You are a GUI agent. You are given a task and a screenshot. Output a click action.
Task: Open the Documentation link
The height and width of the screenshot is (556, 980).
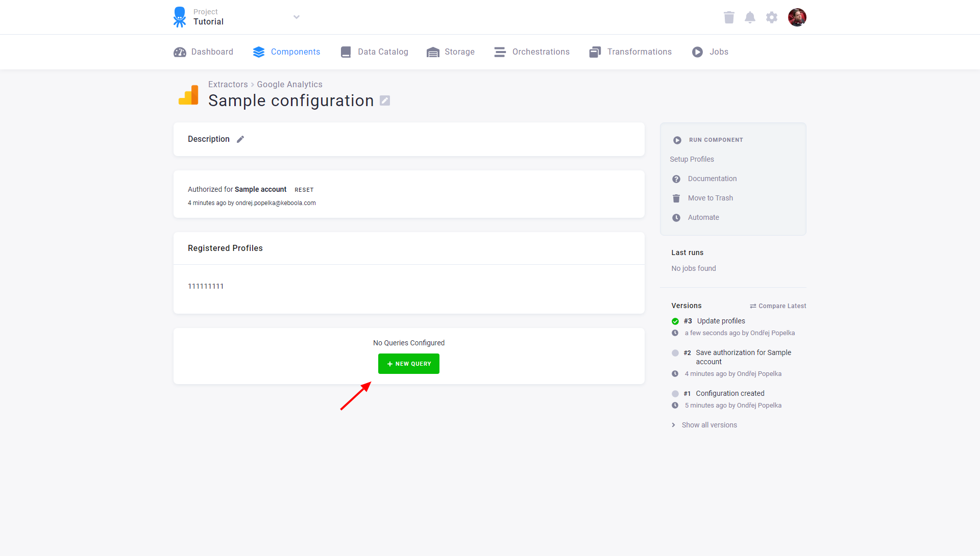(x=712, y=179)
